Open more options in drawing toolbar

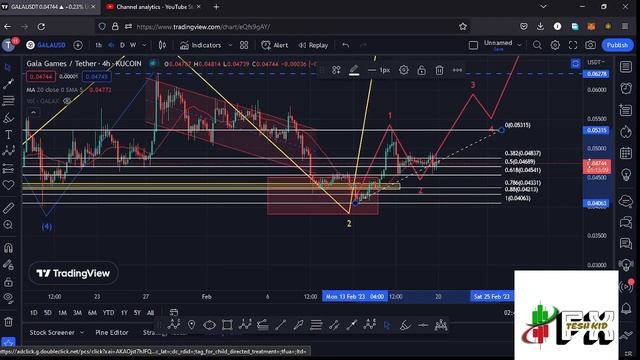click(x=457, y=70)
